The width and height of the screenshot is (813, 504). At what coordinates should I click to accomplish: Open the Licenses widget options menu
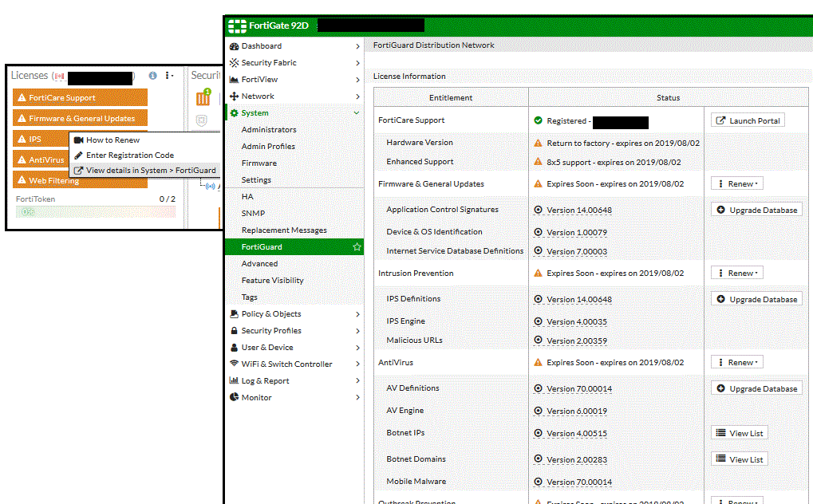[x=168, y=76]
